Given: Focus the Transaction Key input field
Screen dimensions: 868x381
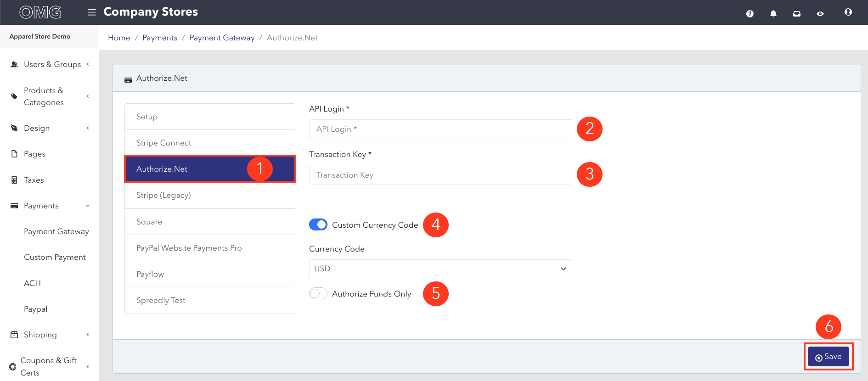Looking at the screenshot, I should [x=440, y=175].
